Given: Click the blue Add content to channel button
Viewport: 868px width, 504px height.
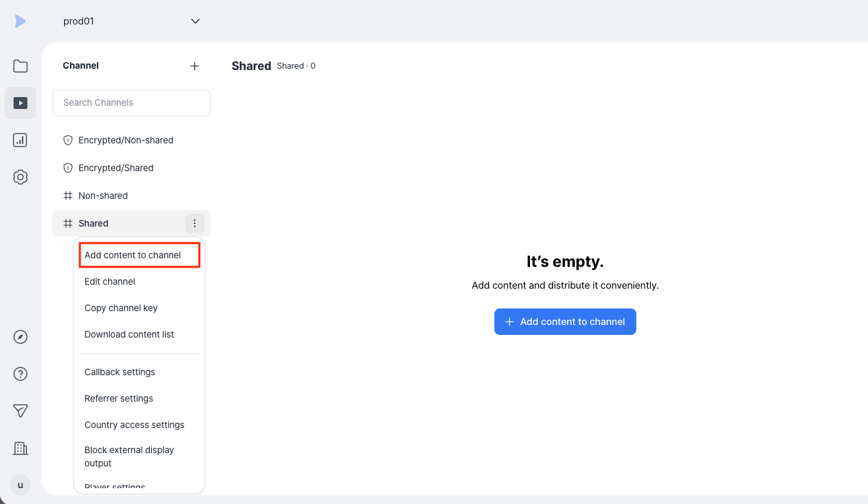Looking at the screenshot, I should click(565, 322).
